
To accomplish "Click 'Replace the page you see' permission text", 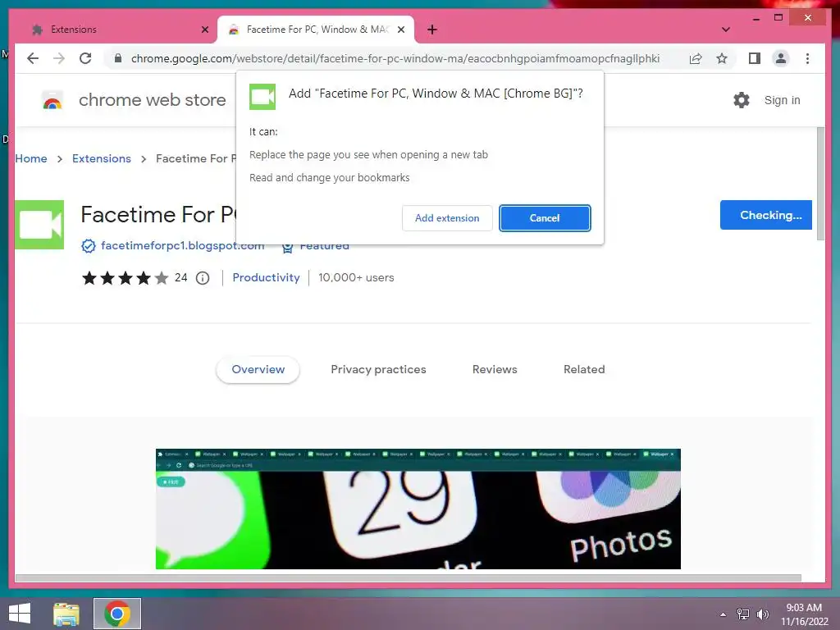I will [368, 155].
